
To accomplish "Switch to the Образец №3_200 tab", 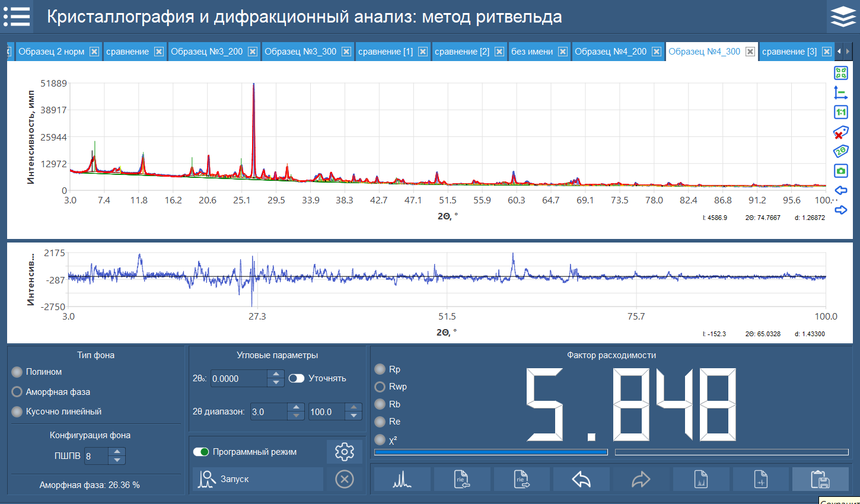I will tap(206, 52).
